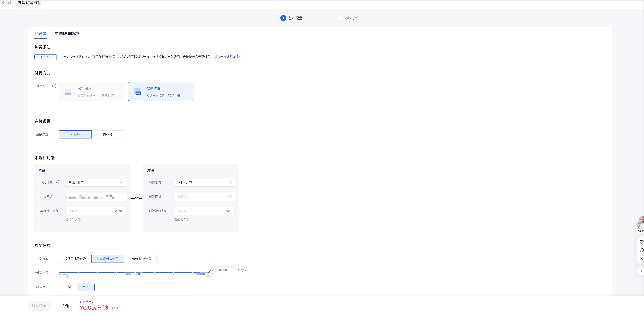
Task: Click the 计费说明 button
Action: [x=45, y=57]
